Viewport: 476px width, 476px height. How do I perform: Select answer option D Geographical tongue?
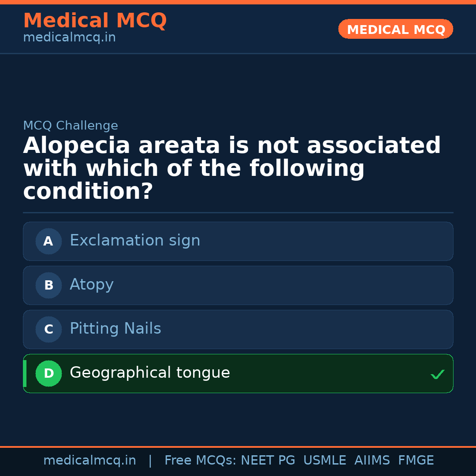pyautogui.click(x=238, y=373)
